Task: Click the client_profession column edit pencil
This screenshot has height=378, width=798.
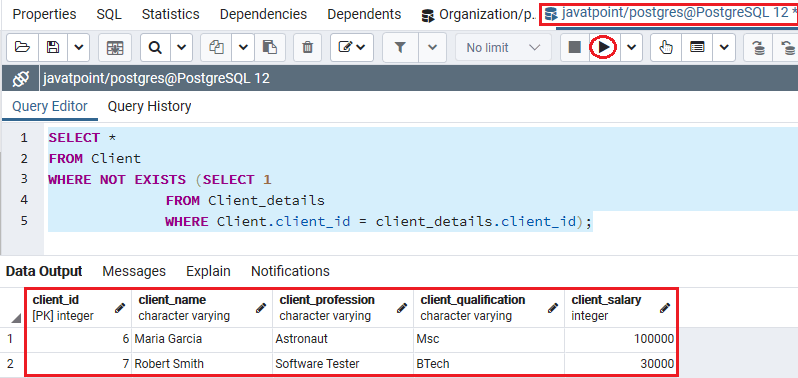Action: pyautogui.click(x=402, y=308)
